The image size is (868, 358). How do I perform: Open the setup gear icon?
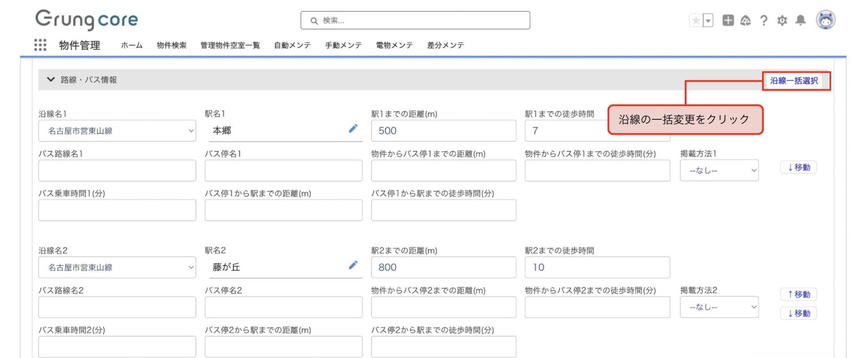[x=782, y=20]
